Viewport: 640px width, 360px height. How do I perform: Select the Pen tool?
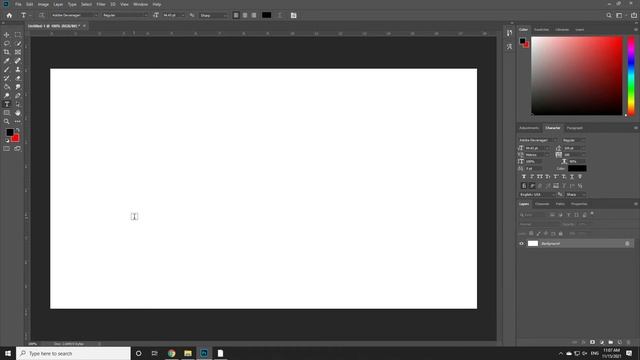pyautogui.click(x=18, y=96)
